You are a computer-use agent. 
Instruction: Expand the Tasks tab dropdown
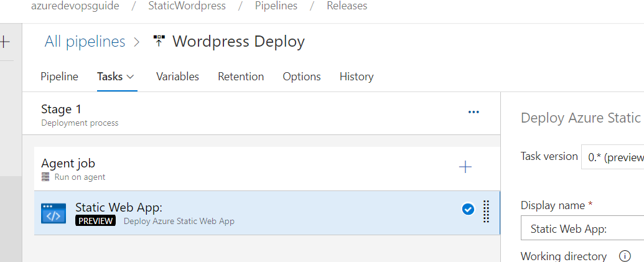(130, 77)
